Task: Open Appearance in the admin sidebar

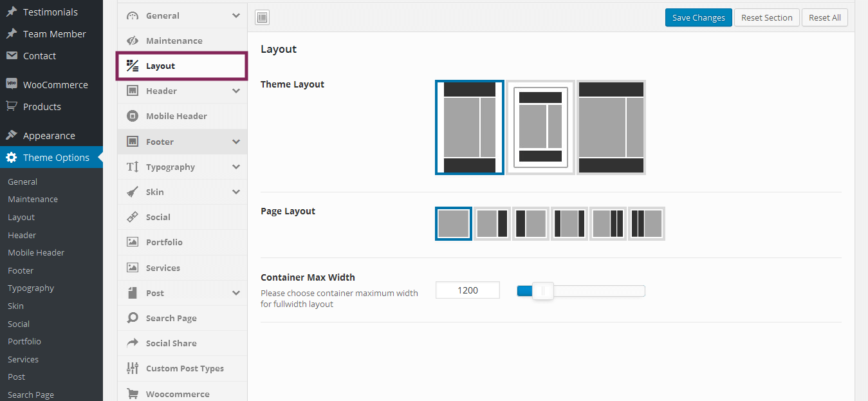Action: [x=49, y=136]
